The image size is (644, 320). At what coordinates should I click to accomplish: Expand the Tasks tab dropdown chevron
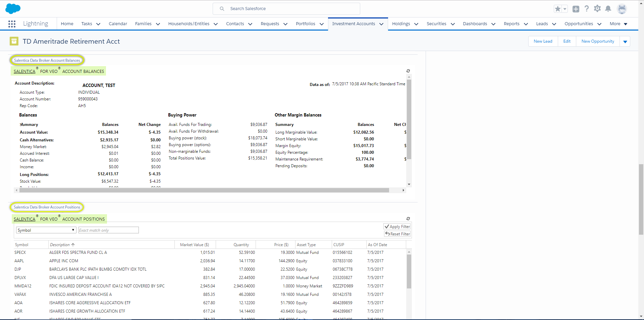tap(98, 24)
